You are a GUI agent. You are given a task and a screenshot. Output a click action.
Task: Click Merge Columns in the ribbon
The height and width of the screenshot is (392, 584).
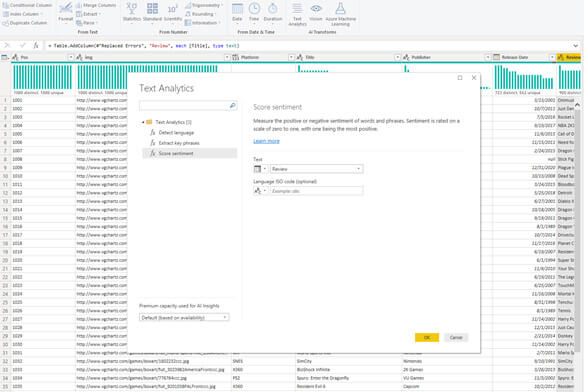tap(96, 5)
